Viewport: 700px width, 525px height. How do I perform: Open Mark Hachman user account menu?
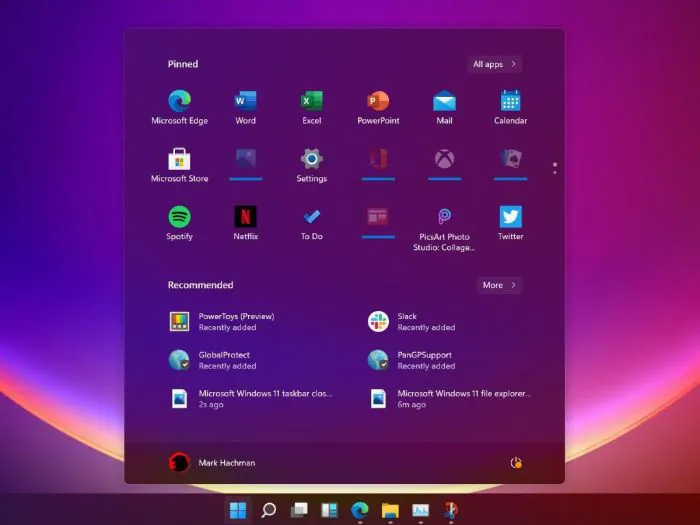coord(212,463)
